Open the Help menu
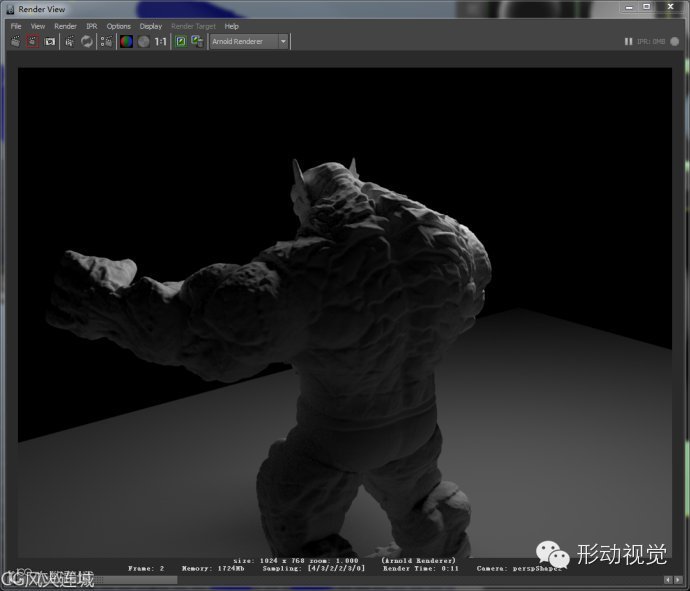690x591 pixels. (231, 26)
